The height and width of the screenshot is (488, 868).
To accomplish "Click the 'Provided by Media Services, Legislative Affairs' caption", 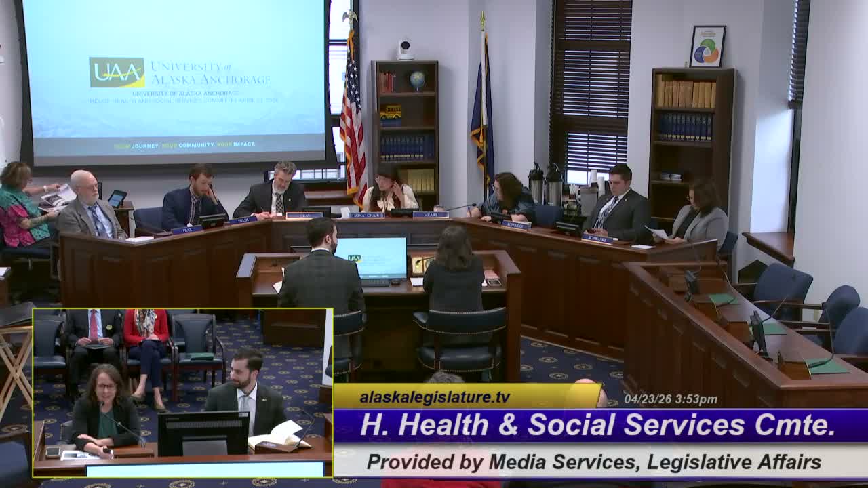I will [594, 462].
